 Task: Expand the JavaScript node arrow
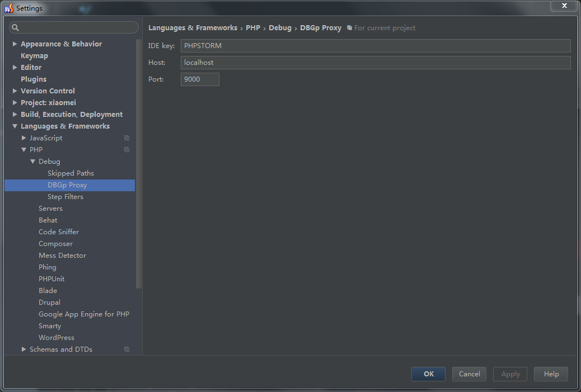[x=24, y=138]
